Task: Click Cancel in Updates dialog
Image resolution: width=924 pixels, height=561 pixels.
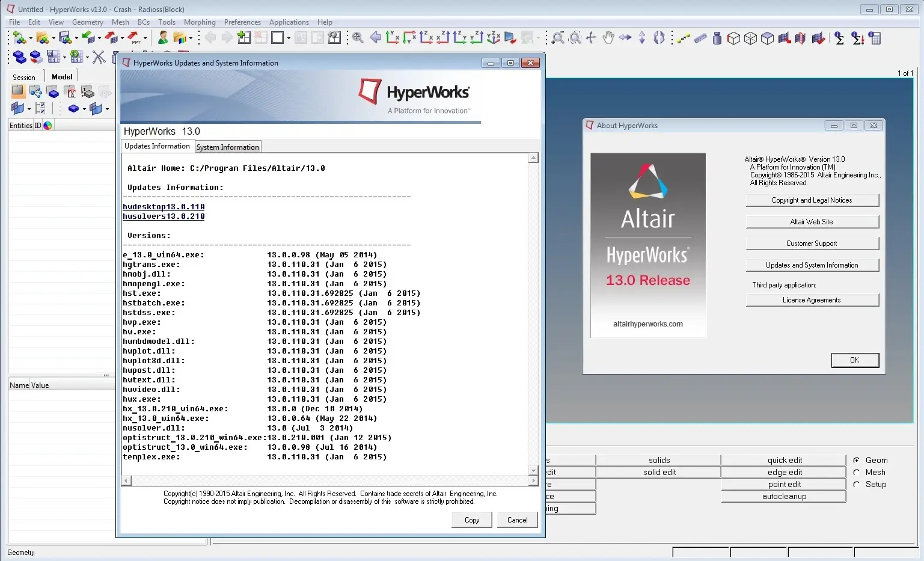Action: (x=517, y=520)
